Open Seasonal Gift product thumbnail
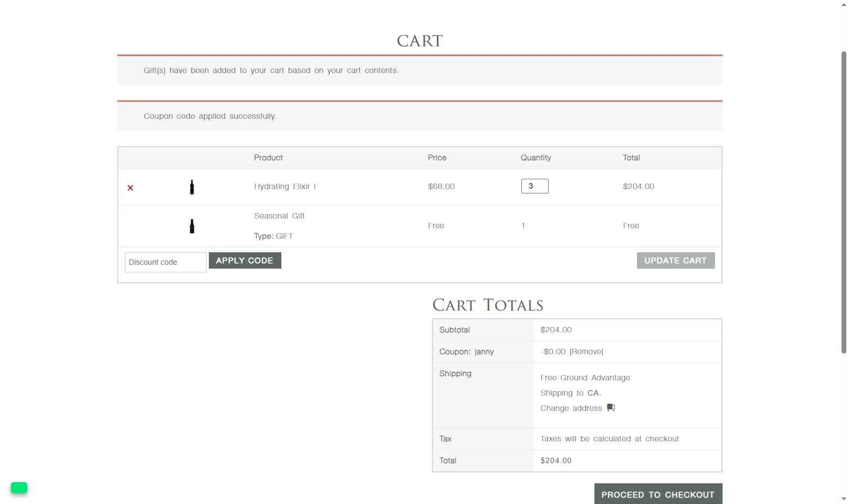 pos(192,226)
